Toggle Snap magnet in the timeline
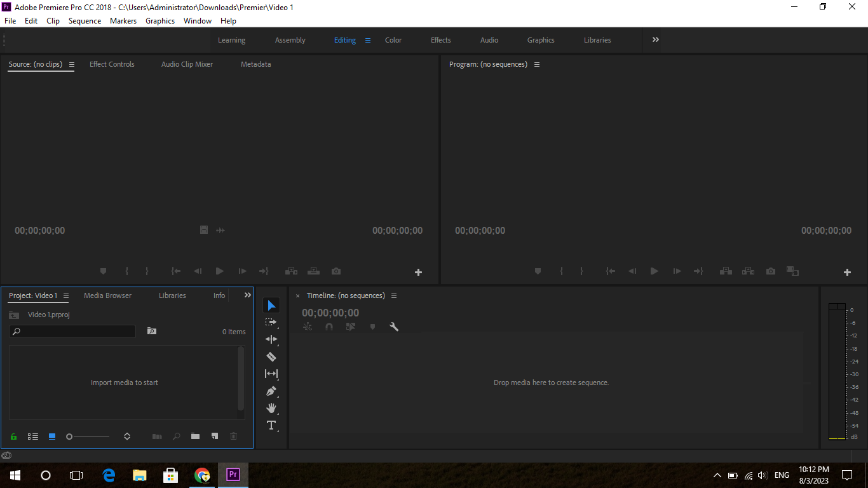This screenshot has height=488, width=868. (329, 327)
